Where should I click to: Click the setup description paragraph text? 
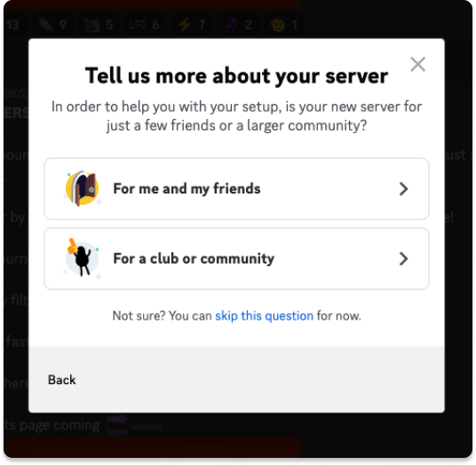236,116
